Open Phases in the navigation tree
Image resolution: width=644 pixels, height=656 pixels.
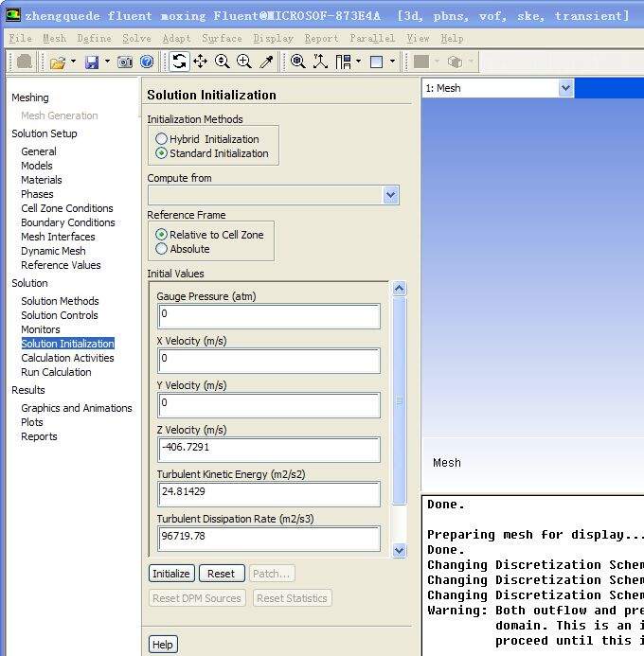coord(37,194)
